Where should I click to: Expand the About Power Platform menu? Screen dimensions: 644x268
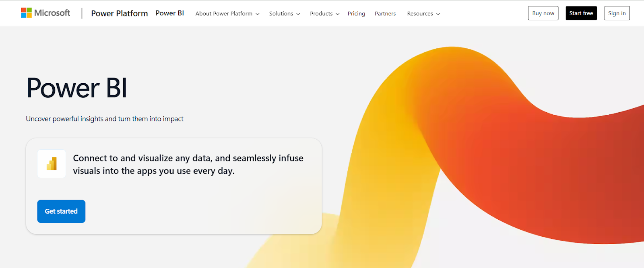[227, 14]
